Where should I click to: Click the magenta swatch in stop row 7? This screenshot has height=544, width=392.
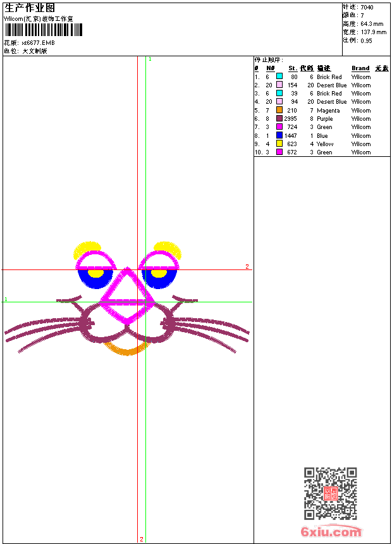(279, 127)
